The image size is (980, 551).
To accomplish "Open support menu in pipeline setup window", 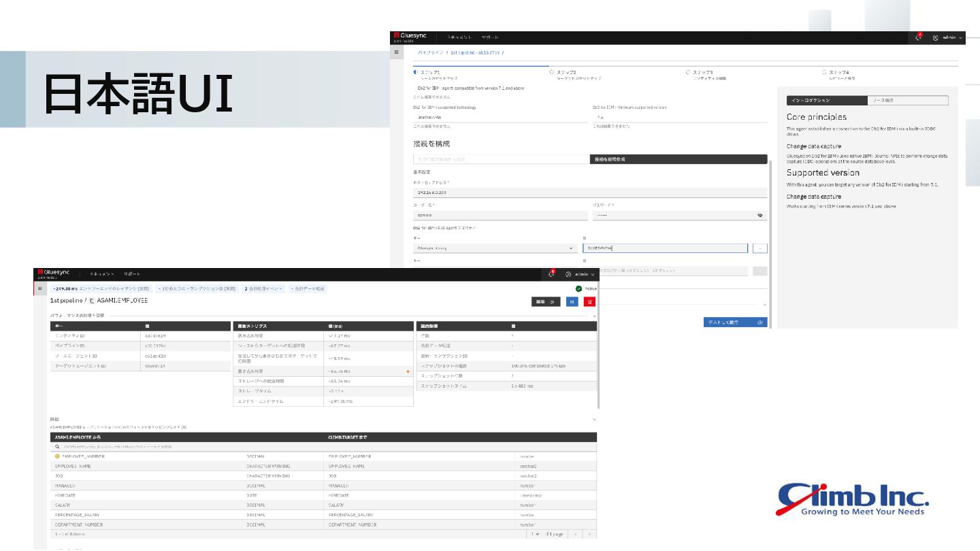I will 490,37.
